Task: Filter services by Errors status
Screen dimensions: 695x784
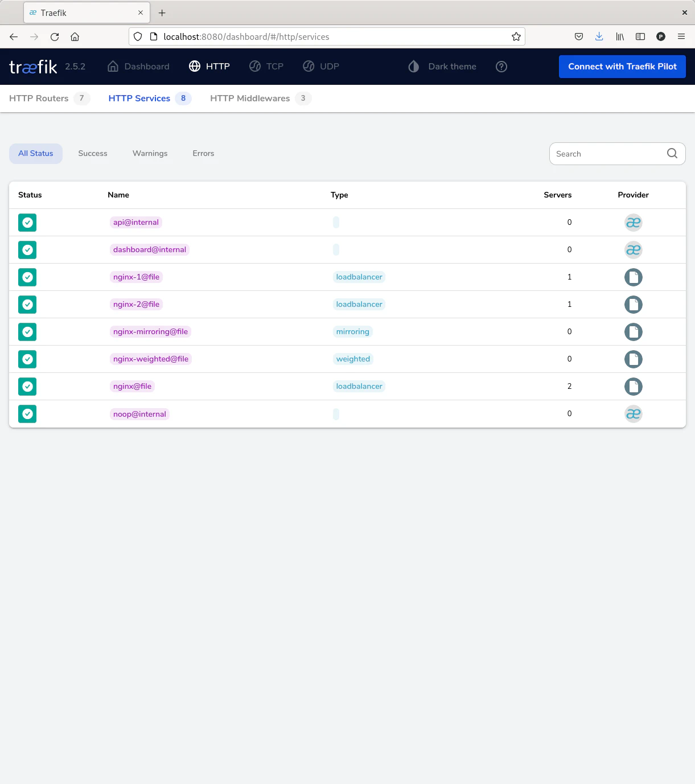Action: tap(203, 154)
